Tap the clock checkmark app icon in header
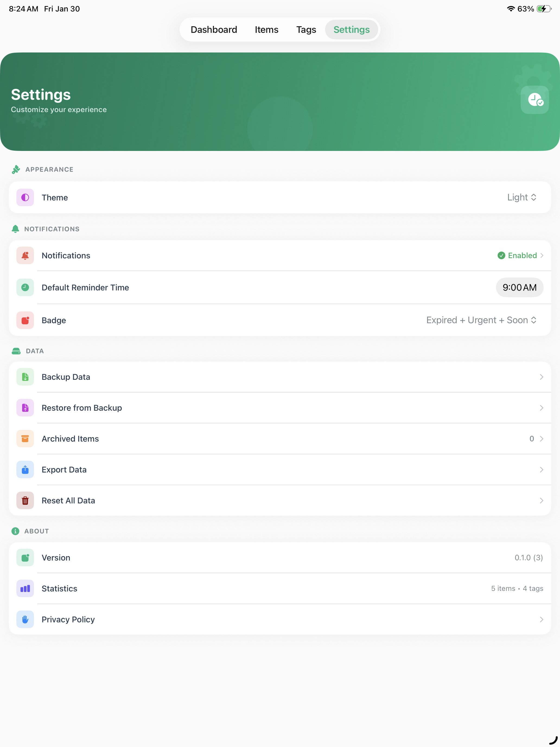Image resolution: width=560 pixels, height=747 pixels. pos(534,100)
